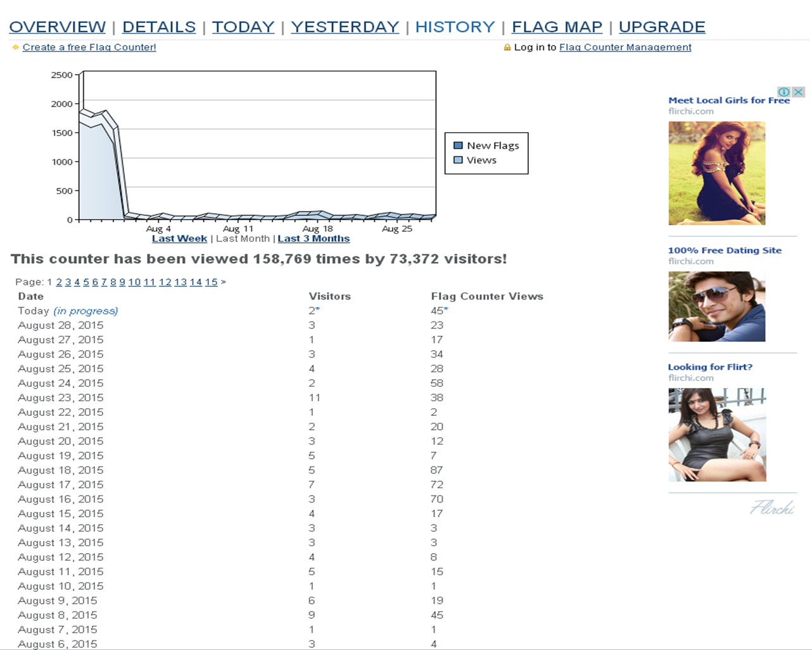Image resolution: width=812 pixels, height=650 pixels.
Task: Open Looking for Flirt? ad title
Action: point(710,367)
